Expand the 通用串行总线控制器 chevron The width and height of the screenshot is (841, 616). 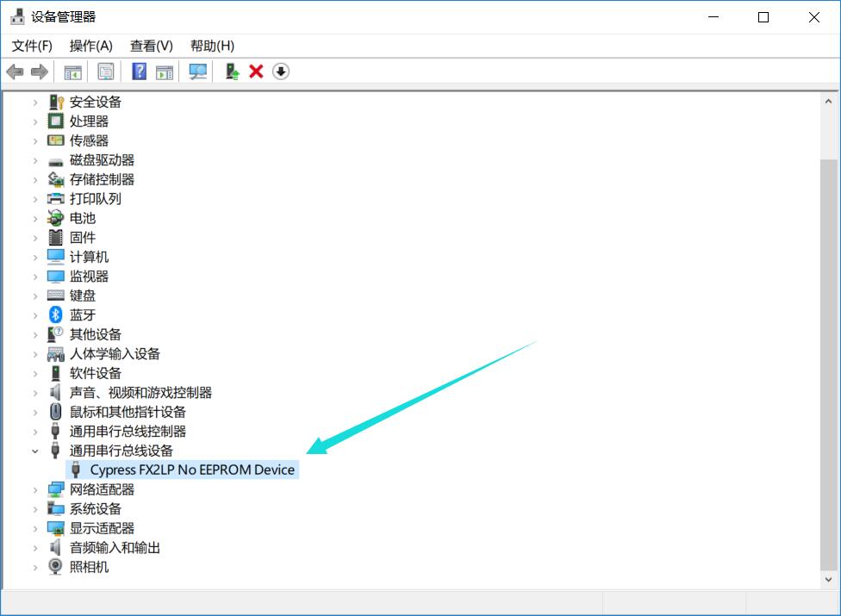(35, 432)
